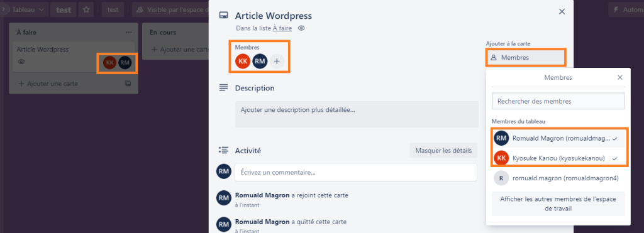Viewport: 644px width, 233px height.
Task: Click the RM avatar in Membres section
Action: (x=260, y=62)
